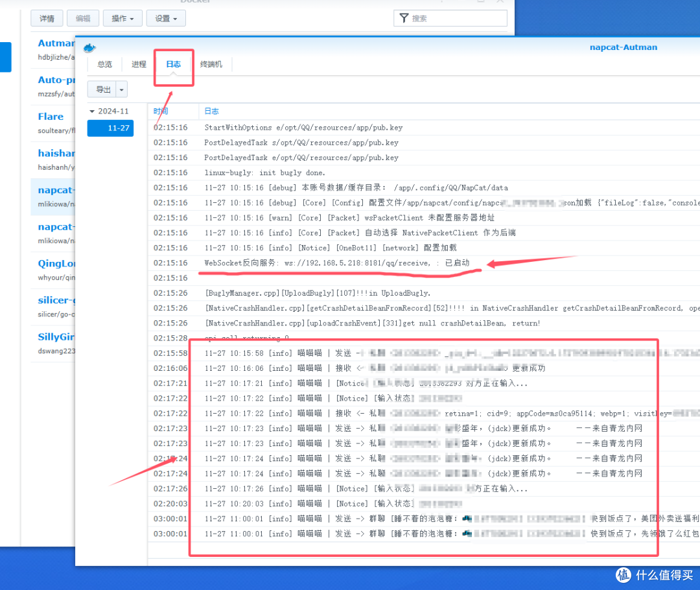This screenshot has height=590, width=700.
Task: Click the 编辑 button in Docker window
Action: 83,18
